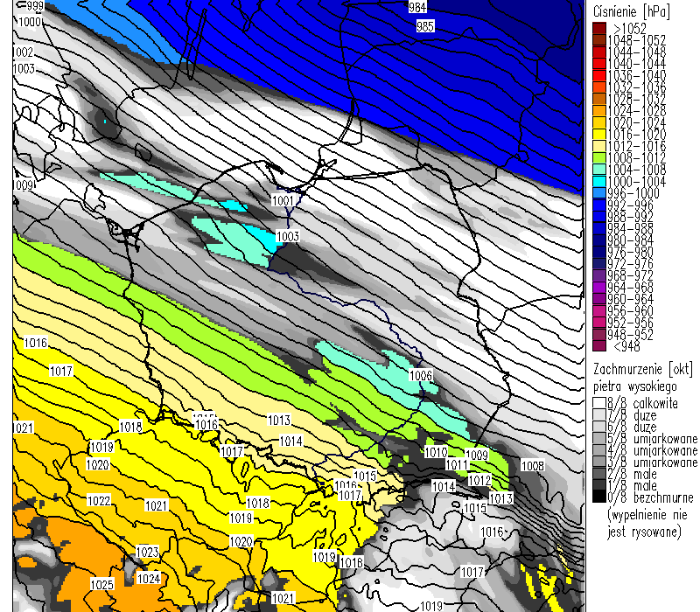Click the 968-972 purple legend swatch
Image resolution: width=700 pixels, height=612 pixels.
coord(599,275)
